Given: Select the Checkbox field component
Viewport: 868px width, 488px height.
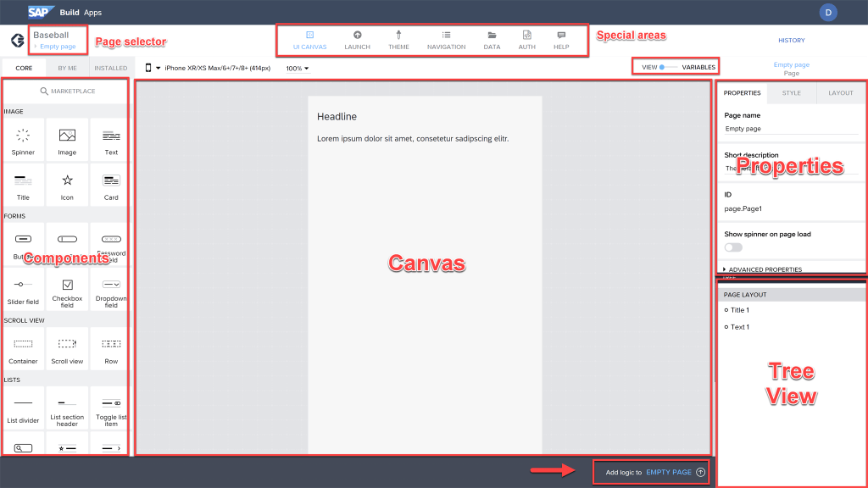Looking at the screenshot, I should pyautogui.click(x=67, y=286).
